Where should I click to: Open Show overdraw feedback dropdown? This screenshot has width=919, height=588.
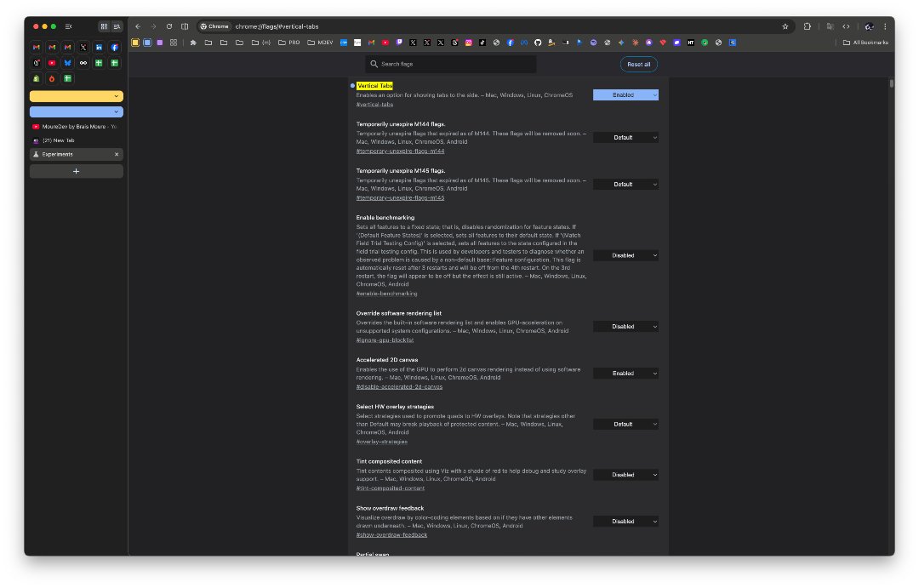625,522
